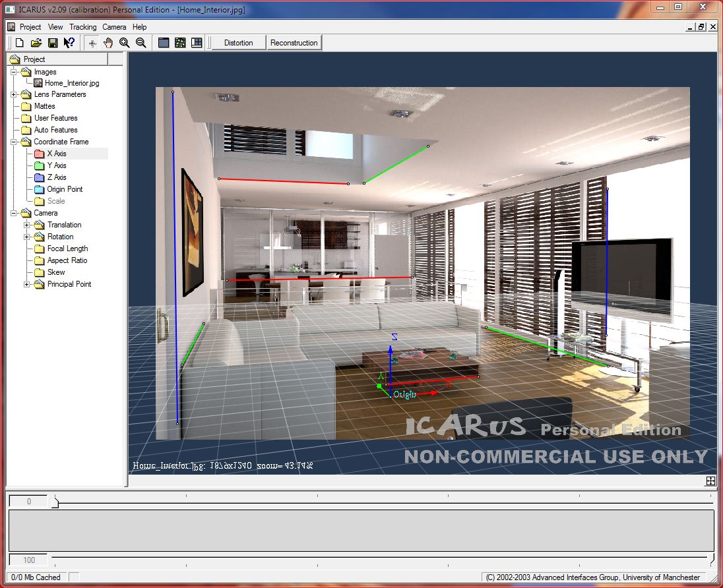Expand the Translation node

coord(27,225)
